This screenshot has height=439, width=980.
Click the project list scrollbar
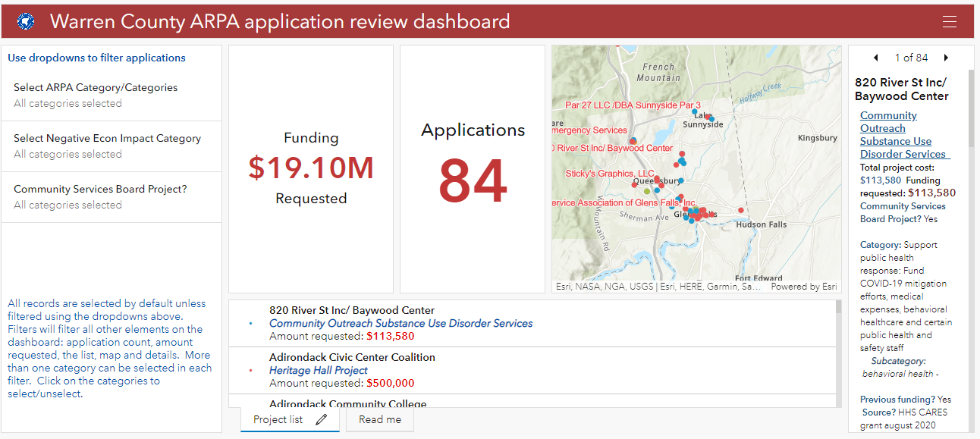838,306
